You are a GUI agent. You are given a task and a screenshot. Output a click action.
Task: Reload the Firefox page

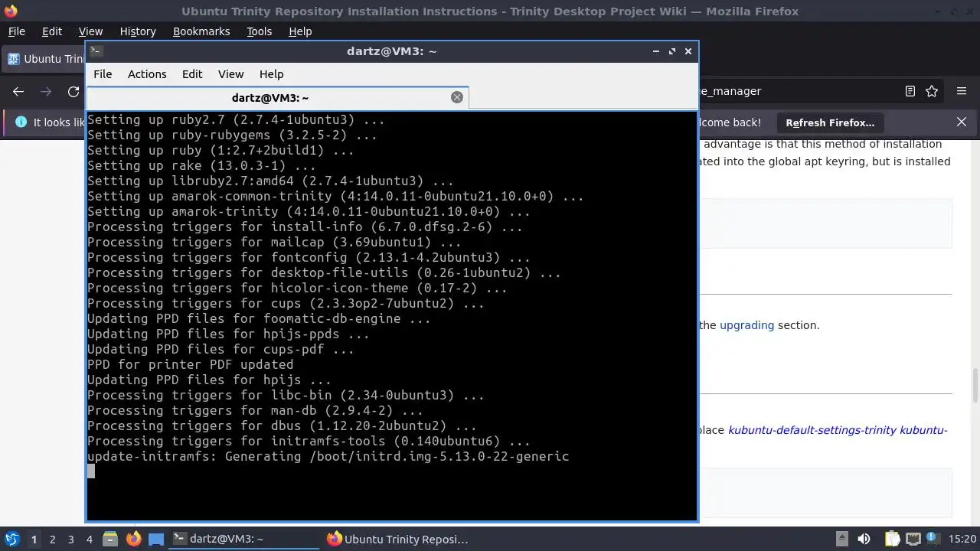click(x=73, y=91)
